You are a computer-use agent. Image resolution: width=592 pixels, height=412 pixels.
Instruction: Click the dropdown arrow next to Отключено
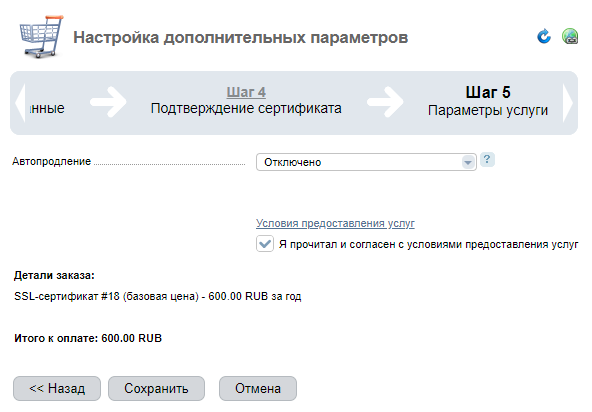[468, 162]
